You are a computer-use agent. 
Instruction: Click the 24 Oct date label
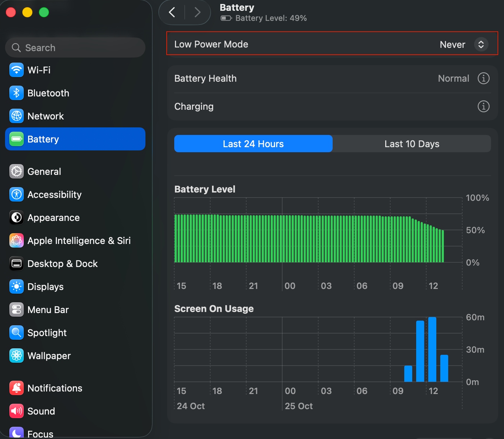pos(191,406)
